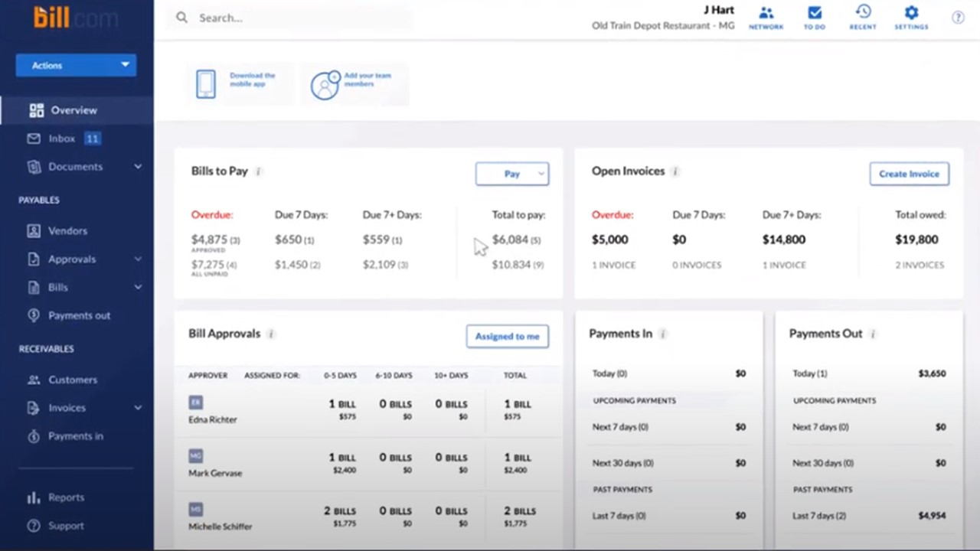Click the Open Invoices info icon
This screenshot has width=980, height=551.
(x=675, y=171)
